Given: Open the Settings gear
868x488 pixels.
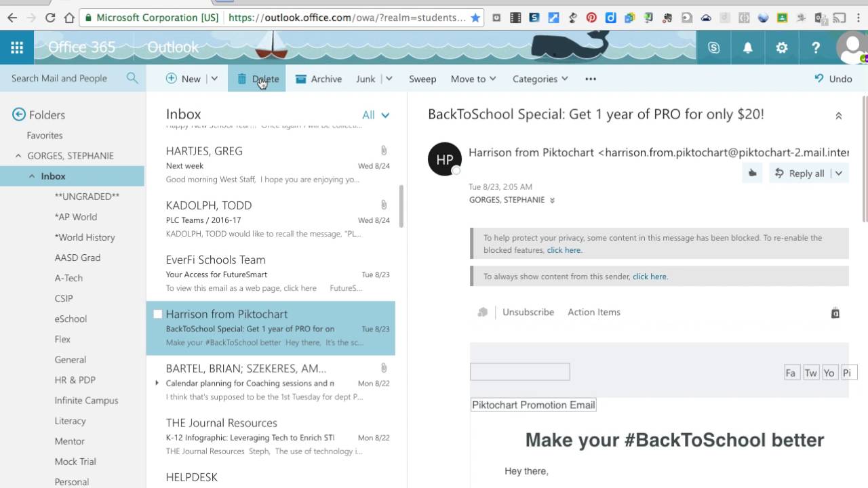Looking at the screenshot, I should [782, 47].
